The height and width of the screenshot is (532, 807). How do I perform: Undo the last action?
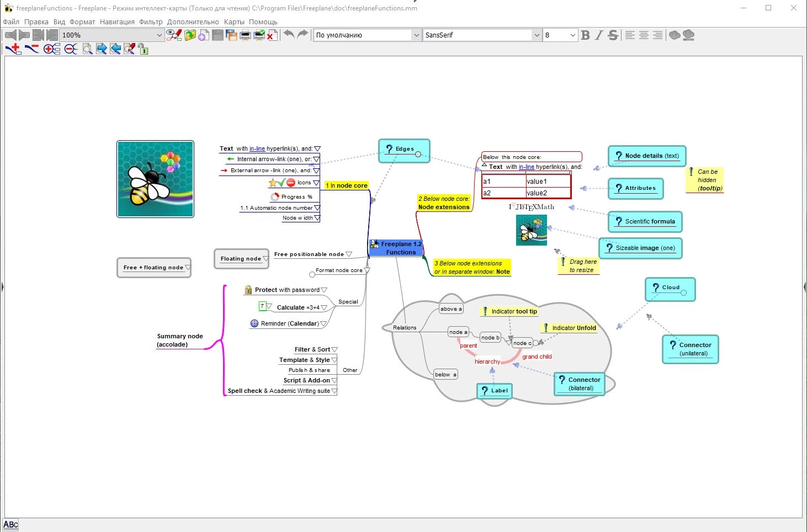tap(289, 34)
